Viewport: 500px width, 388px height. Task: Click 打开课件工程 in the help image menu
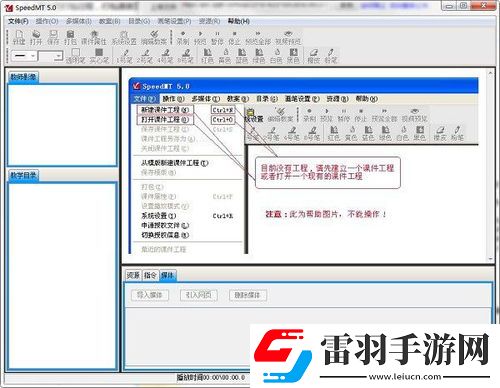point(165,119)
